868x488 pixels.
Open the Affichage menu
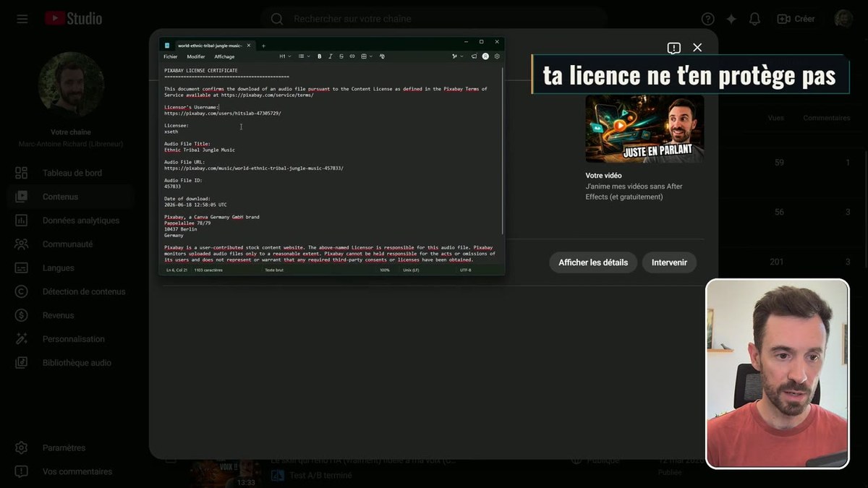point(224,56)
